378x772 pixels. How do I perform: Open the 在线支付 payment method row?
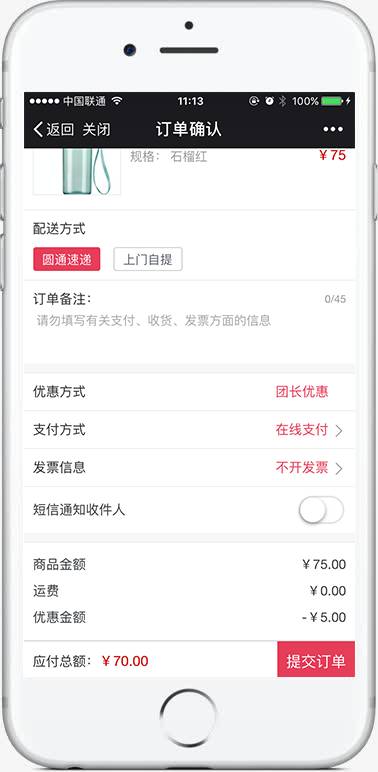(x=189, y=430)
